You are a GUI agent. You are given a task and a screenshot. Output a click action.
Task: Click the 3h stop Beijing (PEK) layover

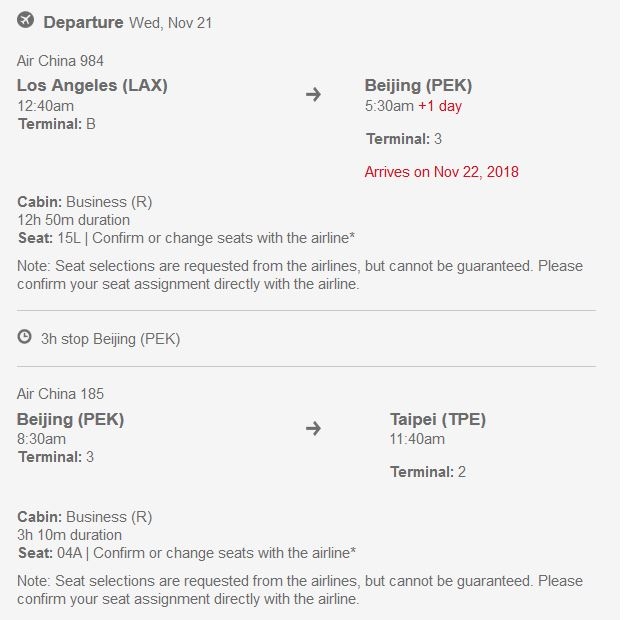coord(110,339)
